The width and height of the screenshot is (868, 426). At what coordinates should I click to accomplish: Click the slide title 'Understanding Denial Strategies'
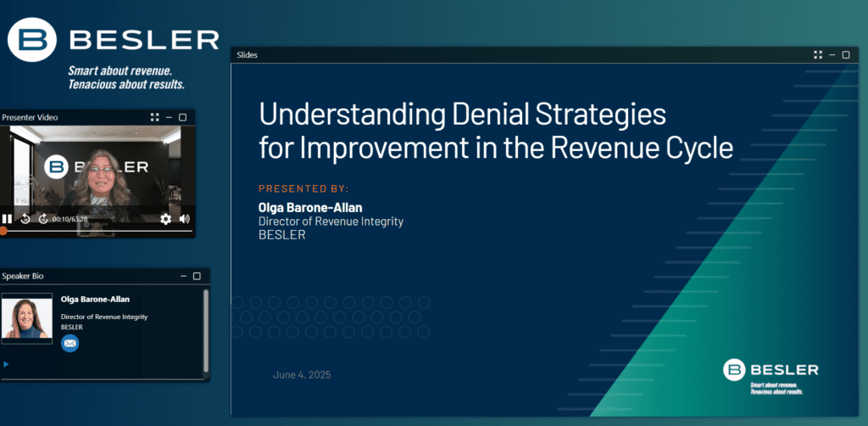tap(462, 115)
